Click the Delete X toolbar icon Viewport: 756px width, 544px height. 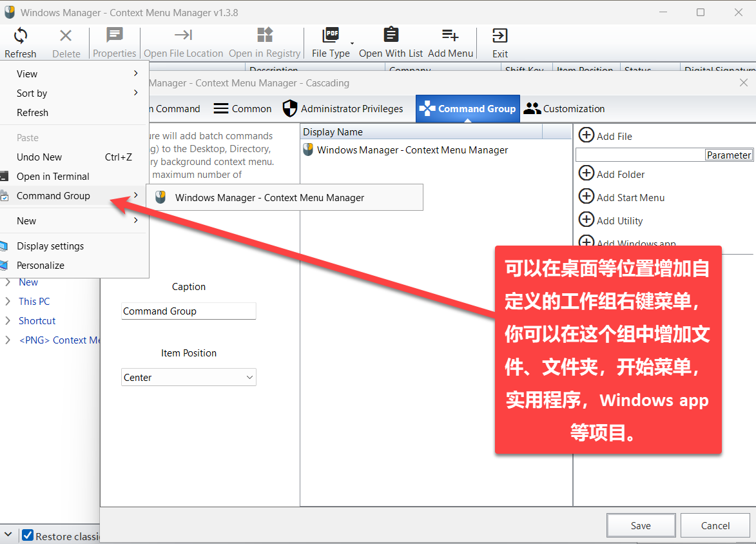coord(66,35)
